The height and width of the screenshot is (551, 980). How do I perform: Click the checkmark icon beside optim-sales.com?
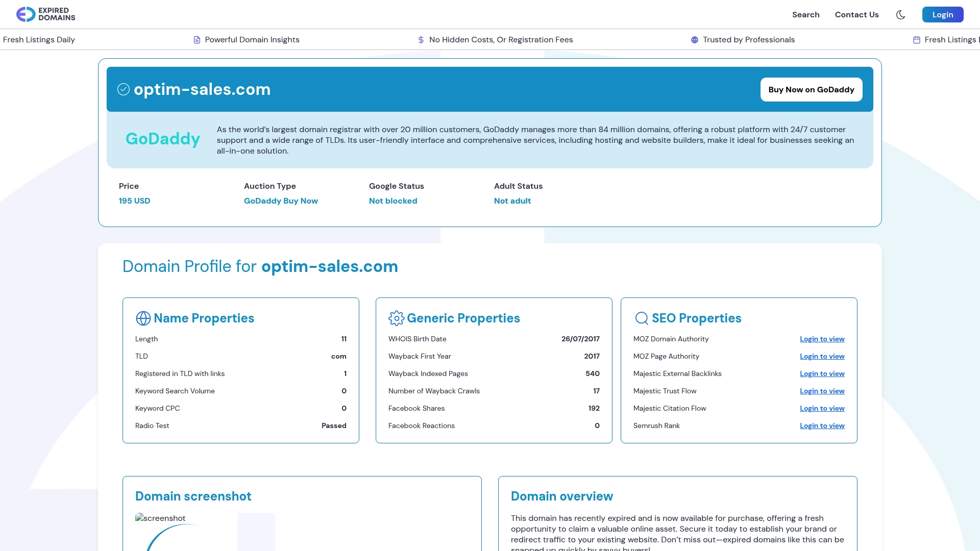tap(123, 89)
